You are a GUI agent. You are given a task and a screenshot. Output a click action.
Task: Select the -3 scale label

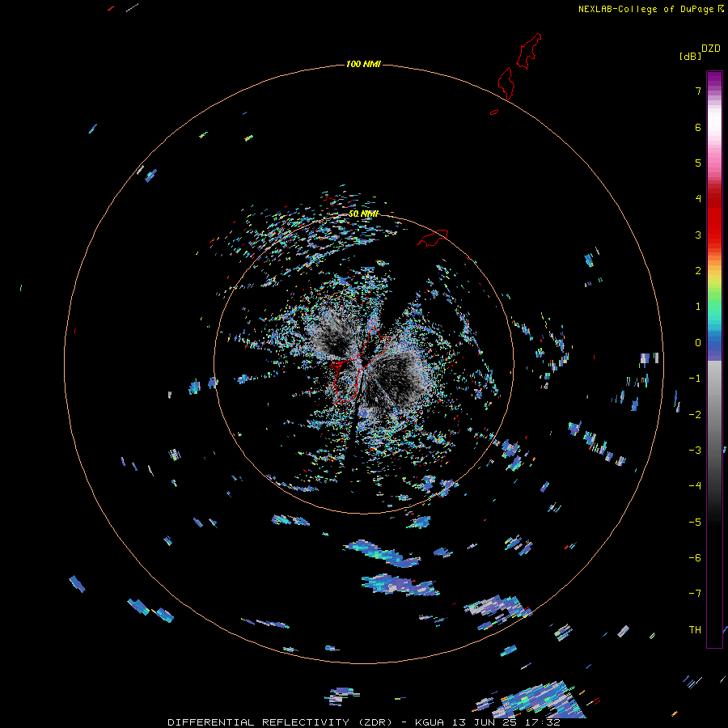point(695,451)
